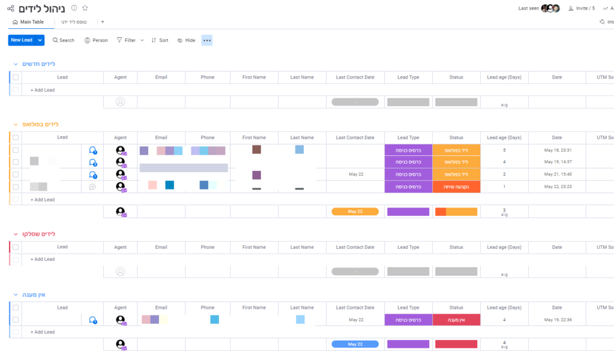Expand the Filter dropdown arrow

(x=142, y=40)
